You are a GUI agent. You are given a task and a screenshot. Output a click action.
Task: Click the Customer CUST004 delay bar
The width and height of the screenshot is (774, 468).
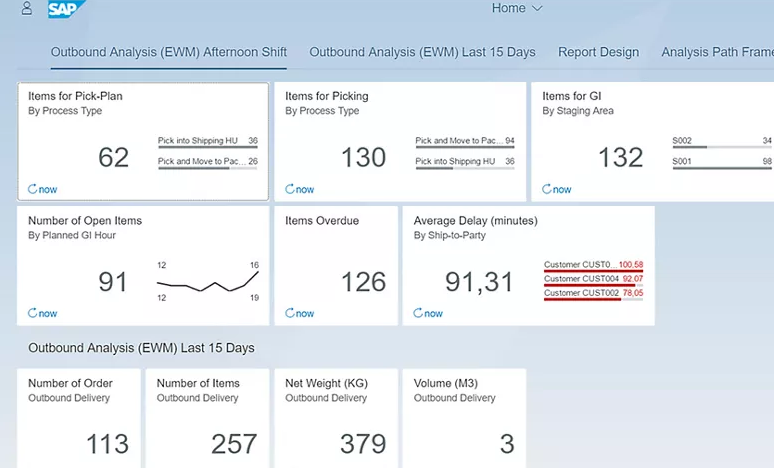click(593, 281)
